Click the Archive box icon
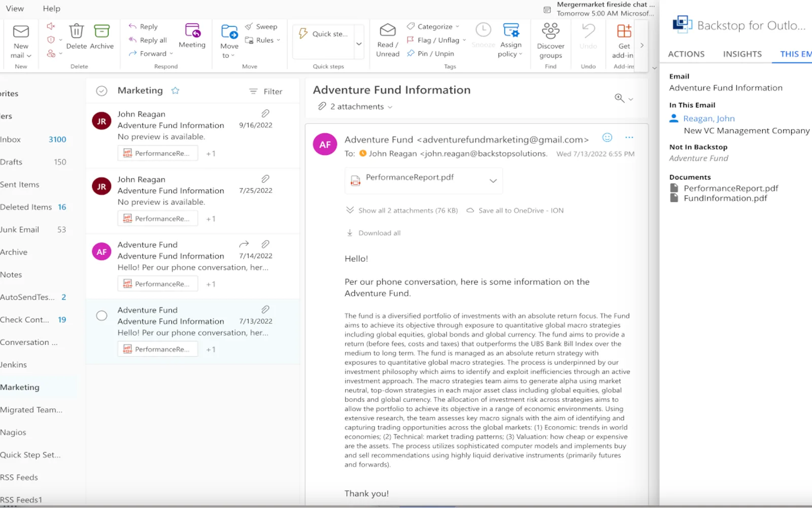Screen dimensions: 812x508 [101, 31]
